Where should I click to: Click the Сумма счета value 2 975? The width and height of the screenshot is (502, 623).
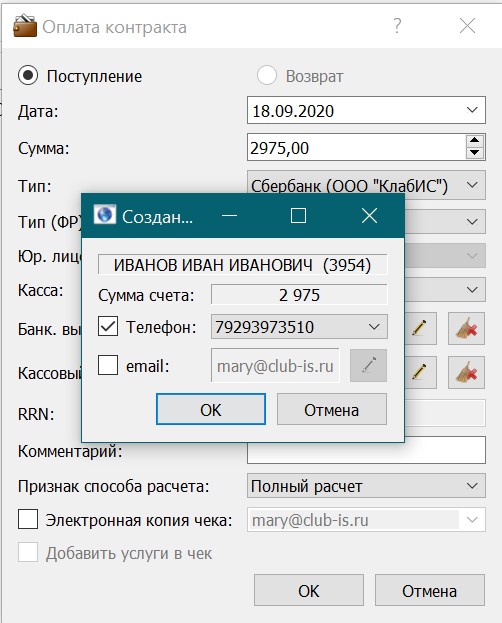(299, 295)
